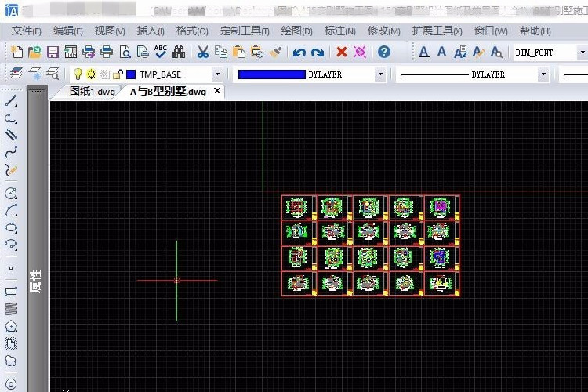Open the BYLAYER color dropdown
This screenshot has width=588, height=392.
point(380,74)
